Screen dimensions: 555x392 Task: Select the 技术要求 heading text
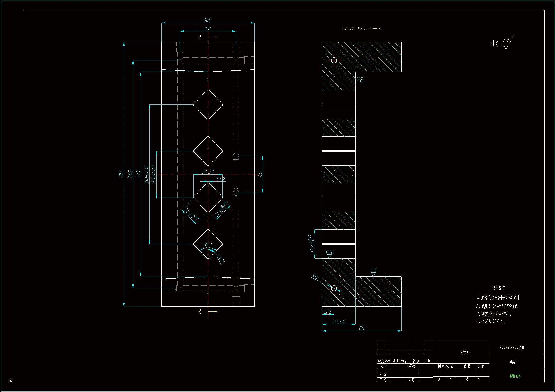click(x=499, y=288)
